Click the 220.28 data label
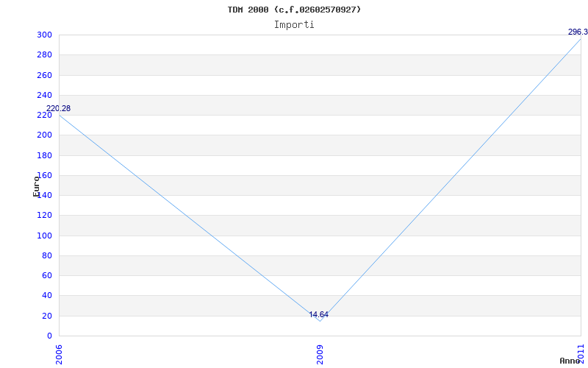588x368 pixels. pyautogui.click(x=59, y=108)
